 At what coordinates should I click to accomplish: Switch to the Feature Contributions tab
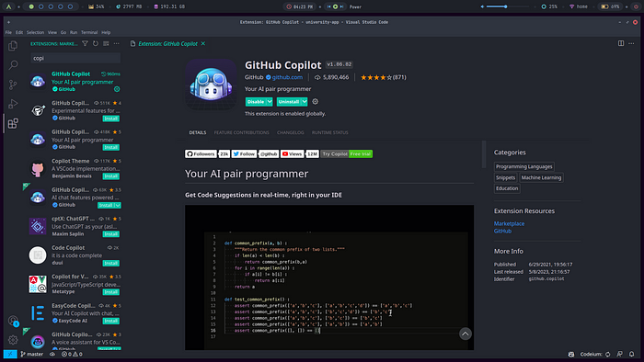[241, 132]
